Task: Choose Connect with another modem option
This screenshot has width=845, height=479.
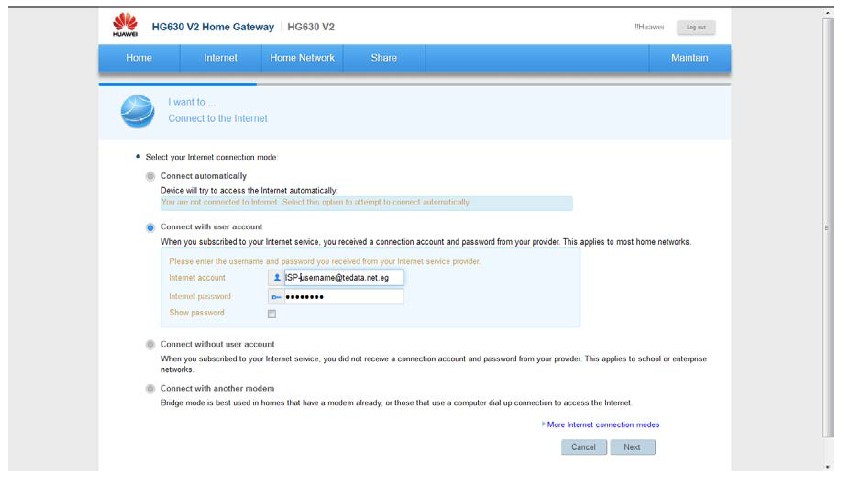Action: [150, 388]
